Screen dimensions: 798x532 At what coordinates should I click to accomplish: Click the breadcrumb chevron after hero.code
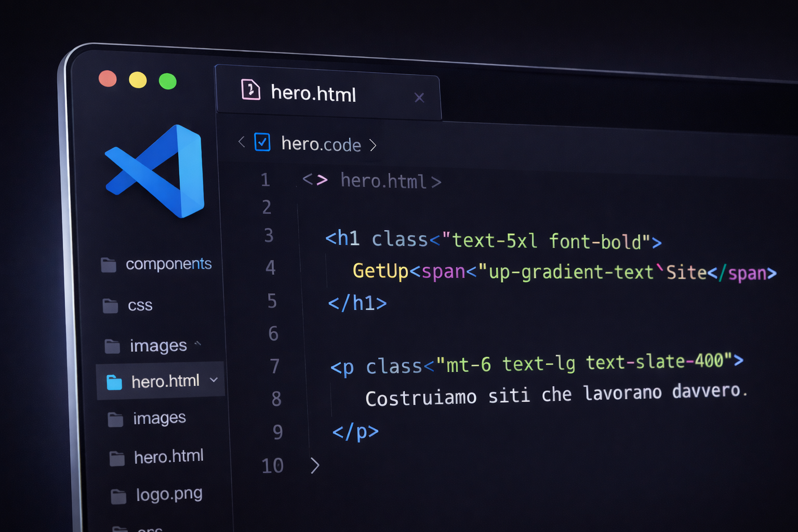click(374, 145)
